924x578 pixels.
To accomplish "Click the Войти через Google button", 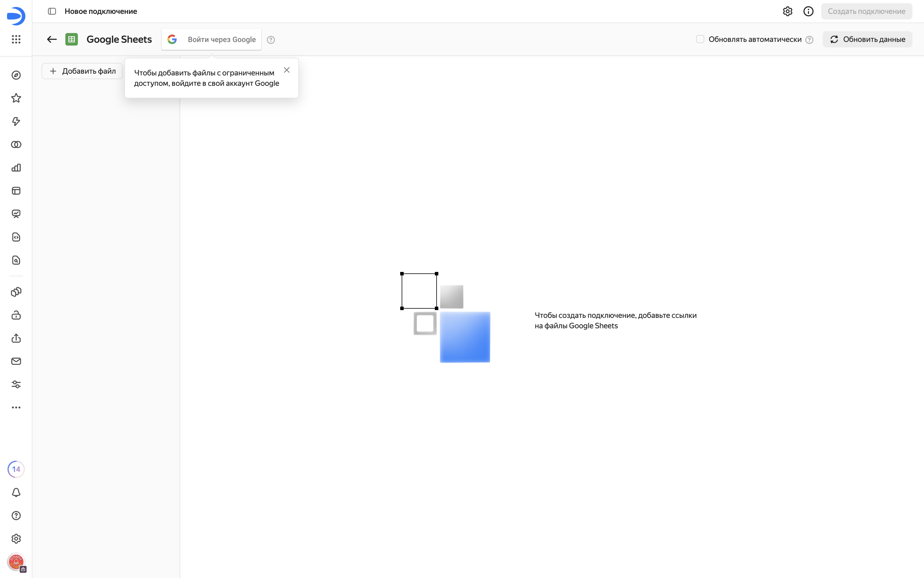I will (x=211, y=39).
